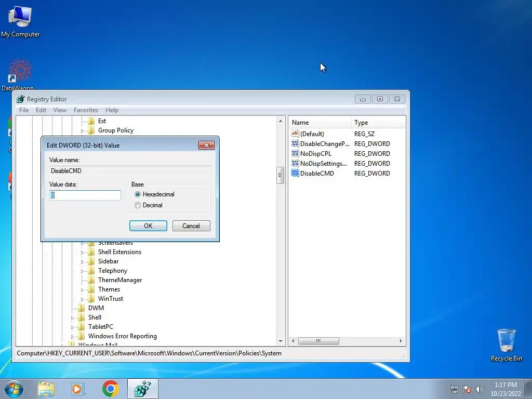Open the Help menu in Registry Editor

(112, 110)
